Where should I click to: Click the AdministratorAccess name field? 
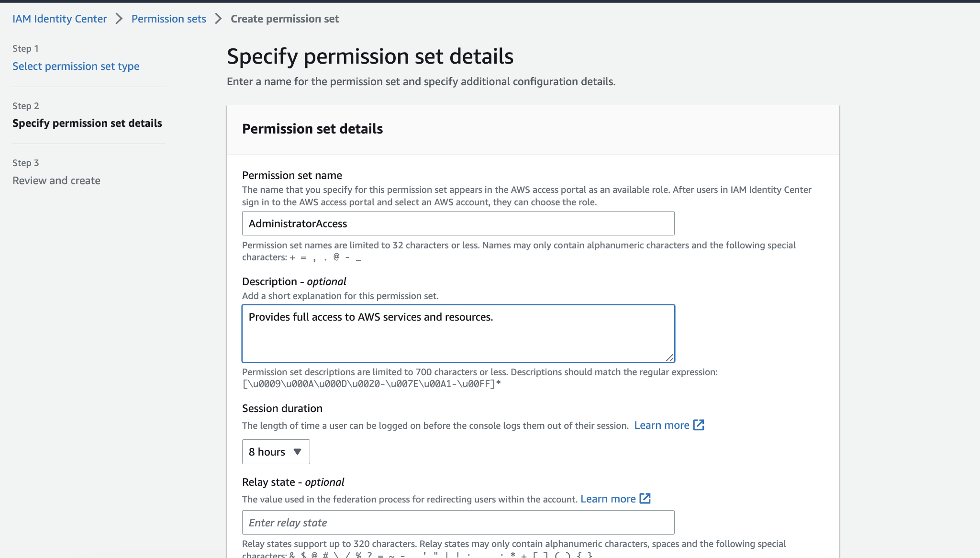[458, 223]
